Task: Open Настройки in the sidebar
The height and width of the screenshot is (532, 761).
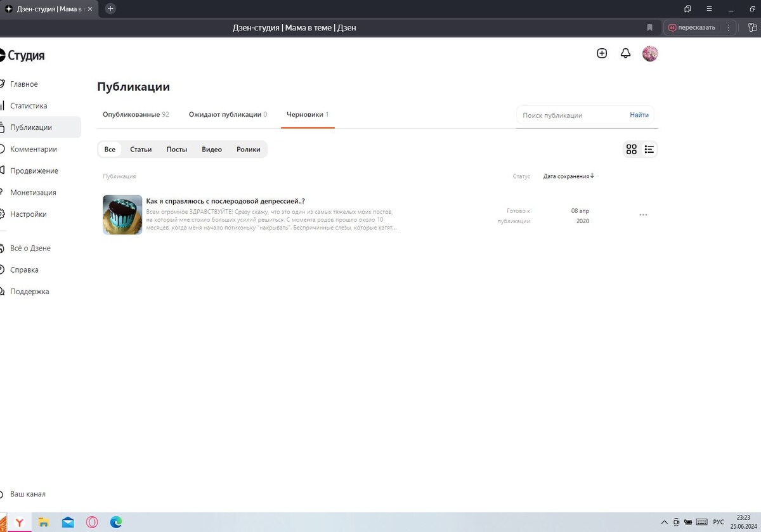Action: pos(29,214)
